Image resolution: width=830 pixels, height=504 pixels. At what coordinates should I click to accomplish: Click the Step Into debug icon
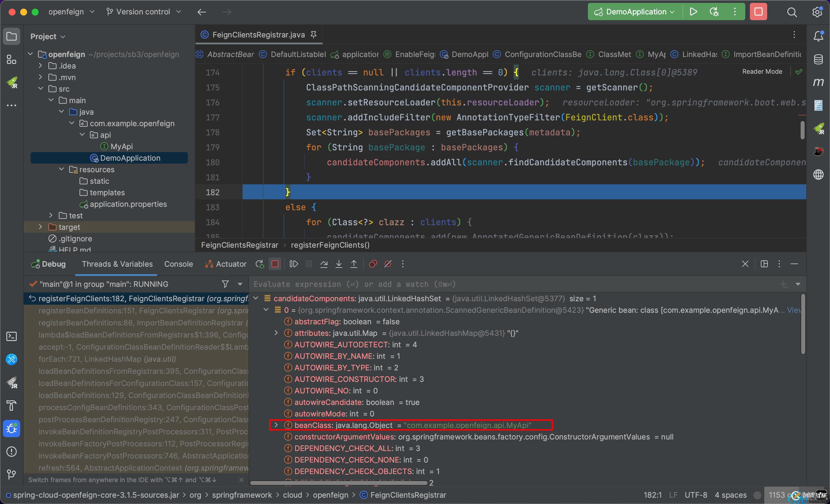tap(339, 264)
